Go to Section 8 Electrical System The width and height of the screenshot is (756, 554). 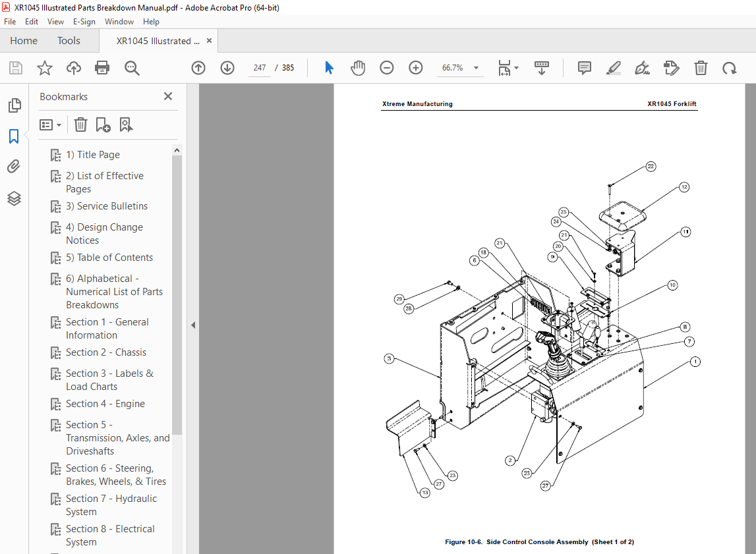coord(110,536)
